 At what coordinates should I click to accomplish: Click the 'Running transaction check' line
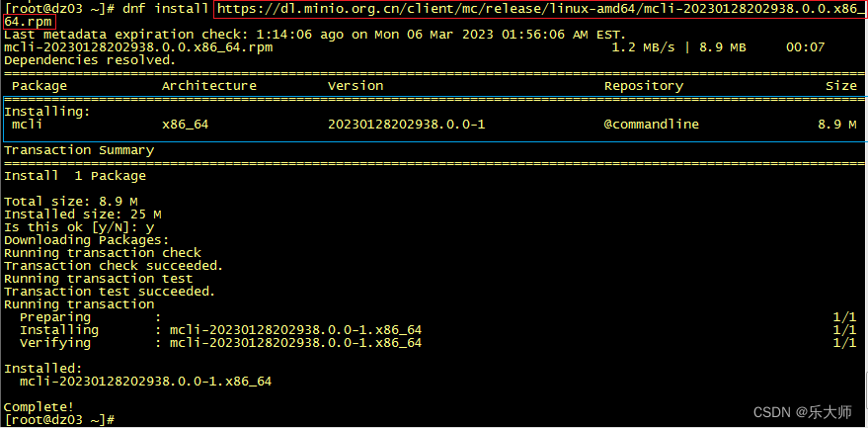[103, 253]
